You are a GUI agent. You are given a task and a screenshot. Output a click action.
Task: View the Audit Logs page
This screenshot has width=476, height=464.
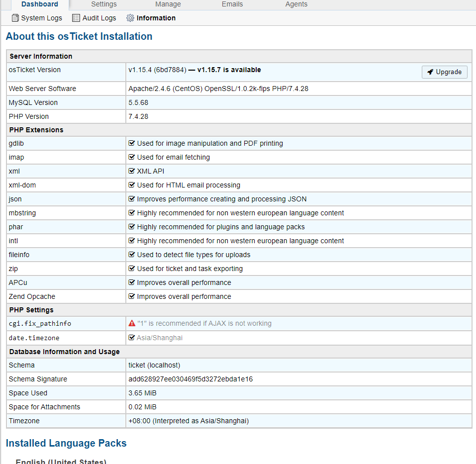click(94, 18)
